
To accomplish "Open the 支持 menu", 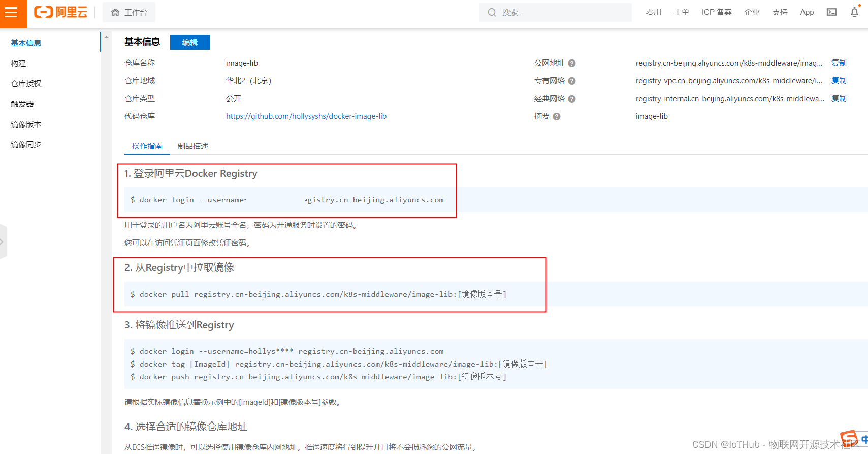I will [x=780, y=12].
